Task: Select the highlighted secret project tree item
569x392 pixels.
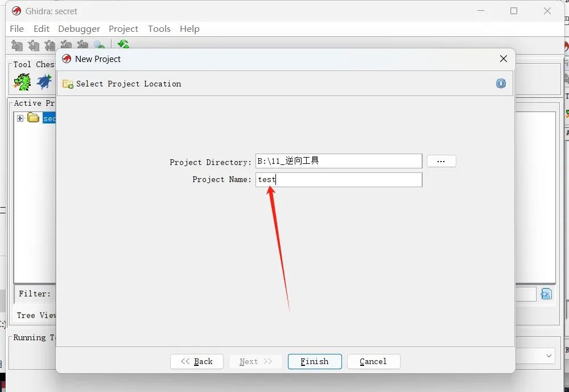Action: (x=50, y=118)
